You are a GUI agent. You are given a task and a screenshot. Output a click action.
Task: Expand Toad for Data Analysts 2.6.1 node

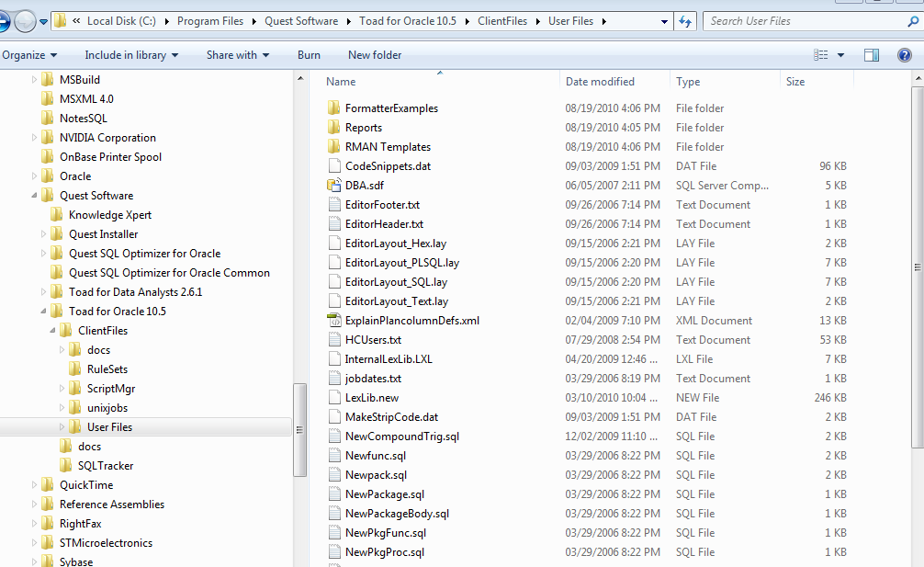coord(43,291)
